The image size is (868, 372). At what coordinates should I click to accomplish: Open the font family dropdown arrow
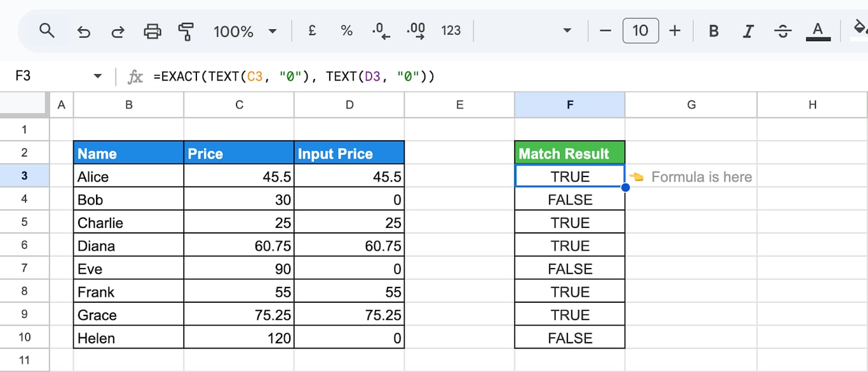[x=567, y=30]
